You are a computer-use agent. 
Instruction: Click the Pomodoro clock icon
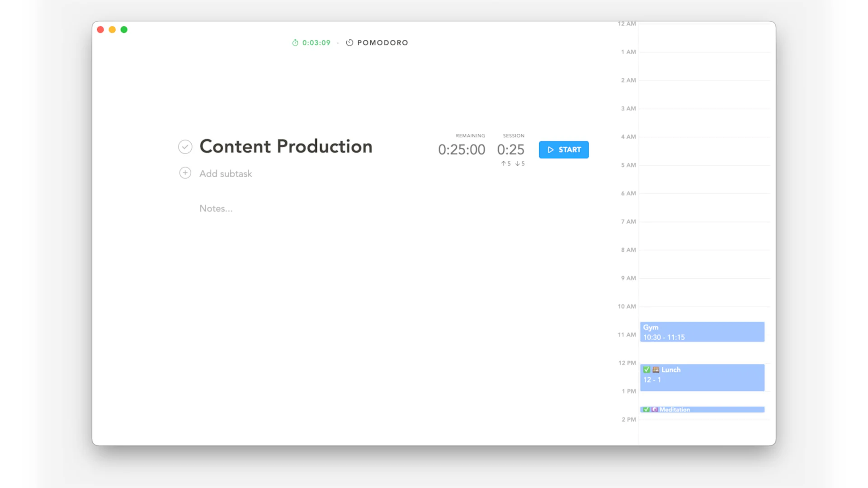point(349,42)
